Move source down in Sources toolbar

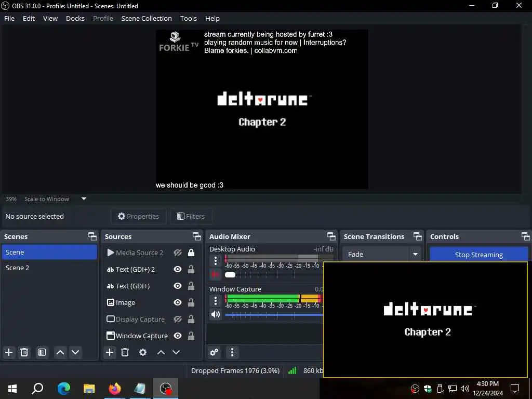pos(176,352)
